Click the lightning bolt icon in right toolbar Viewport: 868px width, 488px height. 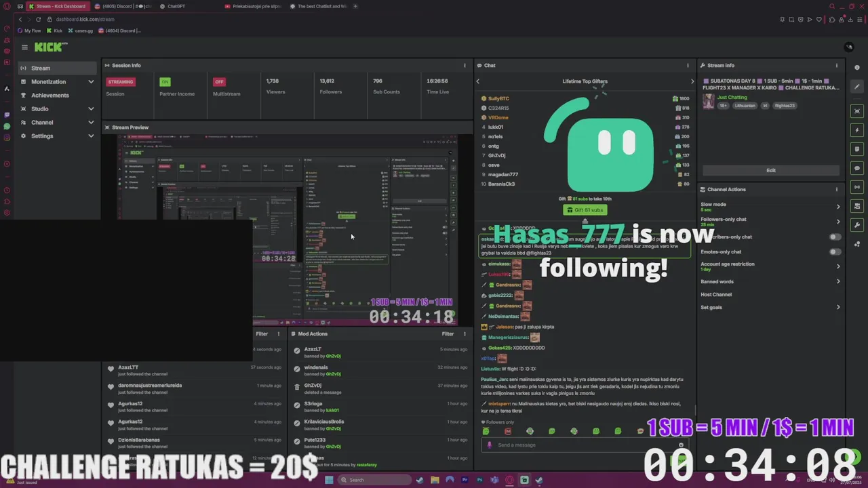point(857,130)
